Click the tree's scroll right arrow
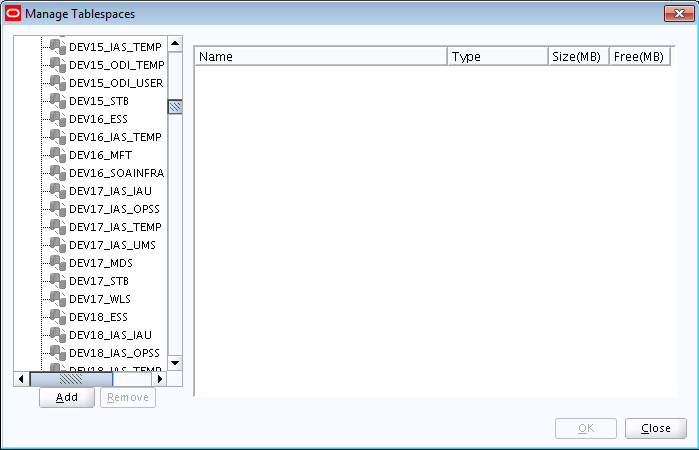Viewport: 699px width, 450px height. [x=160, y=379]
